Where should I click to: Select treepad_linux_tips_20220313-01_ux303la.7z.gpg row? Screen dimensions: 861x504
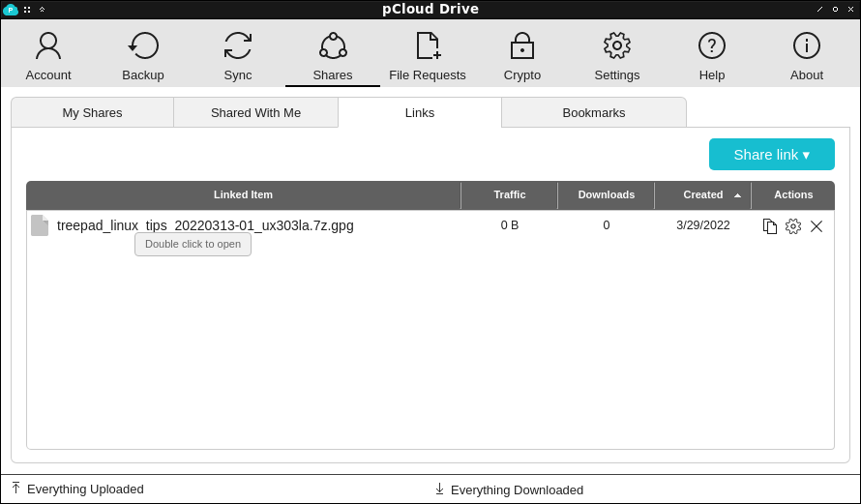point(430,225)
